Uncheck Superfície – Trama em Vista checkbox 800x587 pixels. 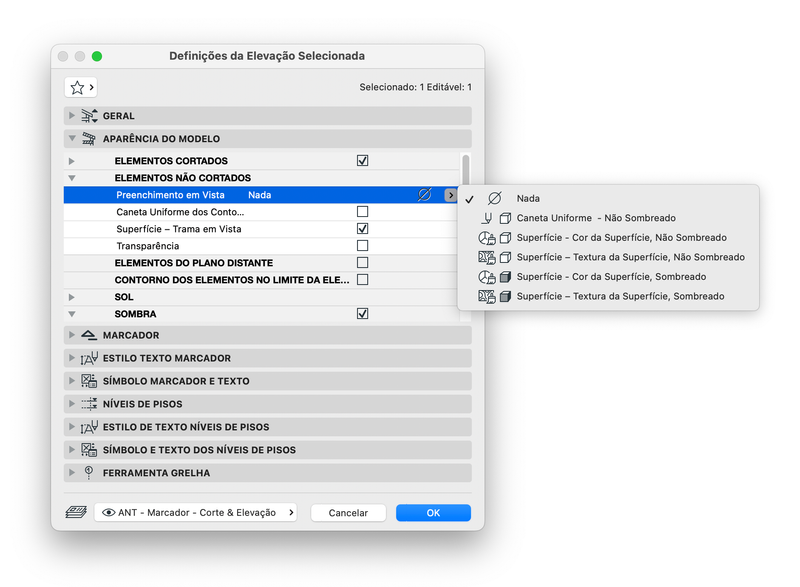(x=362, y=228)
